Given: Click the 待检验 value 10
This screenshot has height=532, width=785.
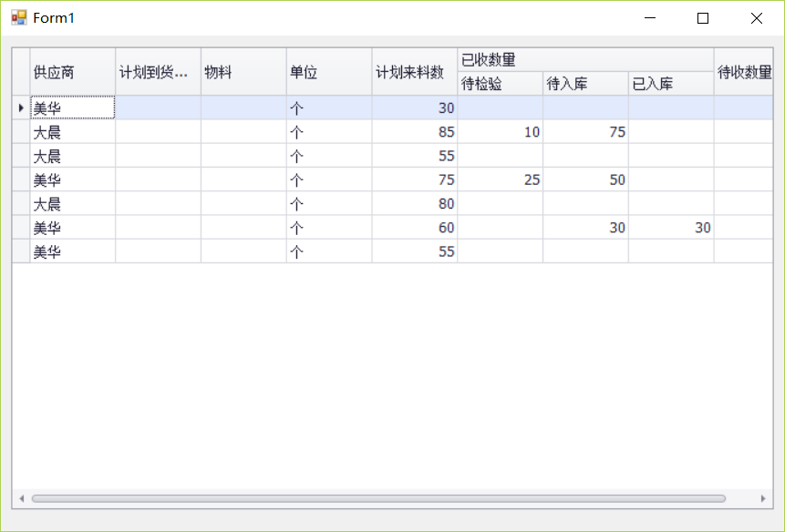Looking at the screenshot, I should [501, 131].
